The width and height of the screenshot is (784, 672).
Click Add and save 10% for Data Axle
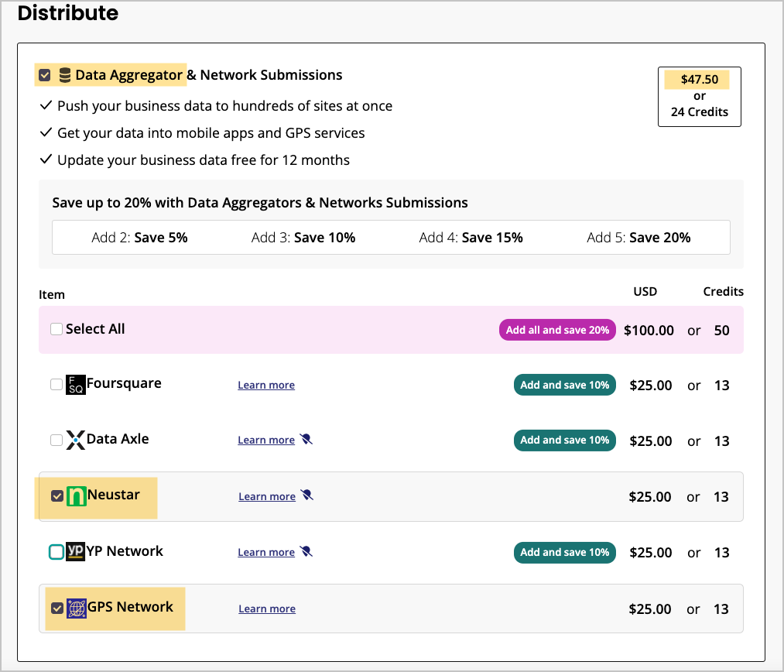(x=564, y=441)
